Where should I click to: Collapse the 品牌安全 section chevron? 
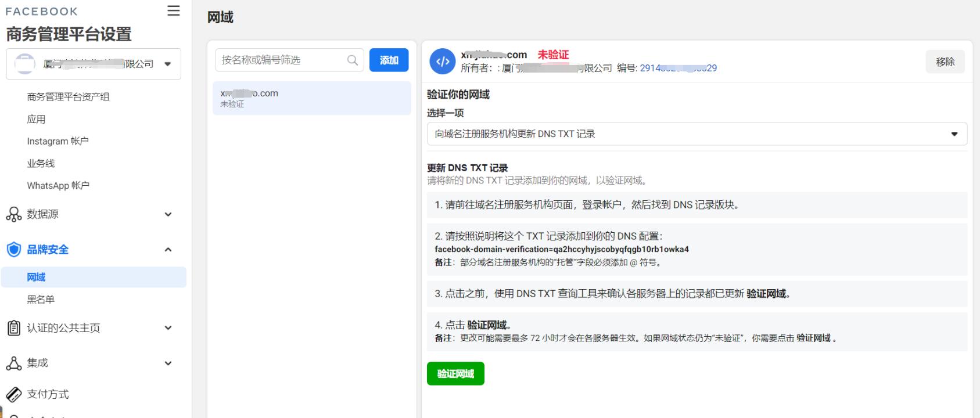coord(168,250)
